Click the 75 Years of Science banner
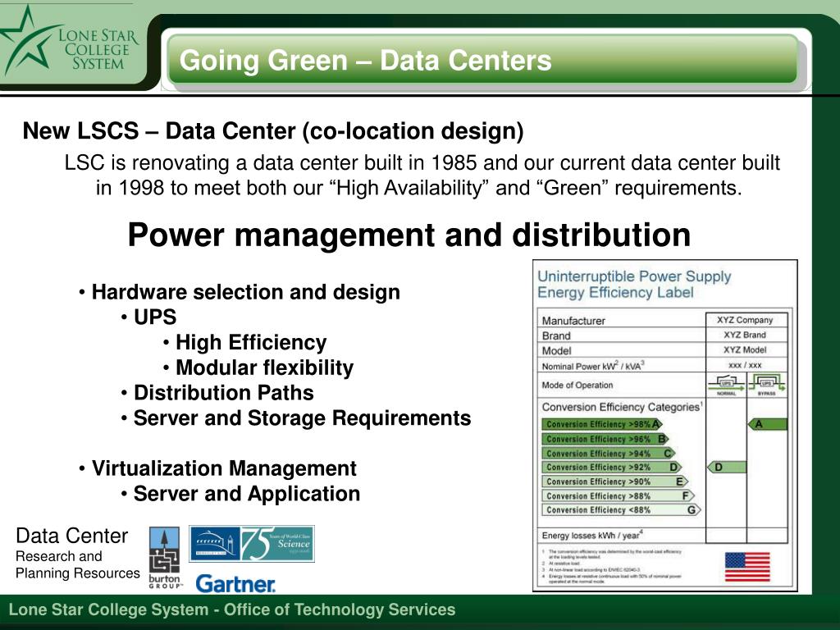The width and height of the screenshot is (840, 630). tap(252, 544)
